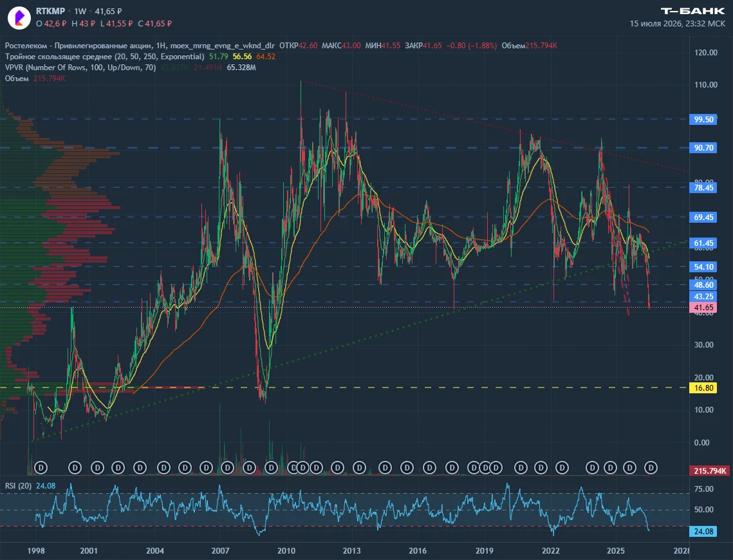The image size is (733, 560).
Task: Click the orange EMA value 64.52
Action: click(266, 57)
